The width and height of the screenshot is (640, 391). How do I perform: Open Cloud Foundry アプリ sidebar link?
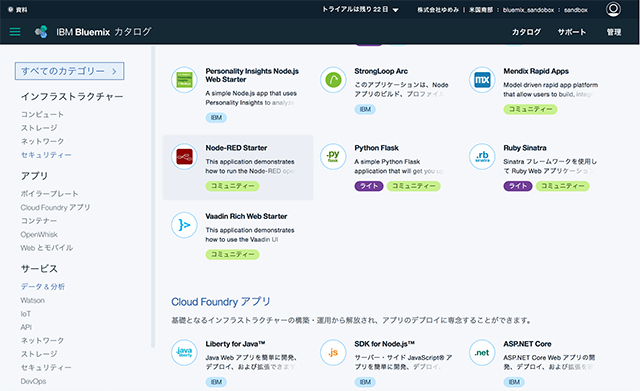point(56,207)
